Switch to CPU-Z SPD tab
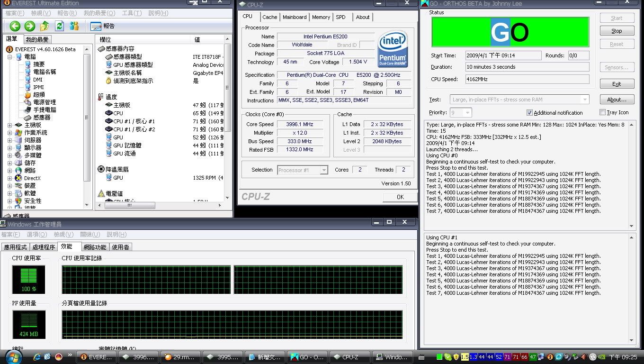644x364 pixels. 341,17
